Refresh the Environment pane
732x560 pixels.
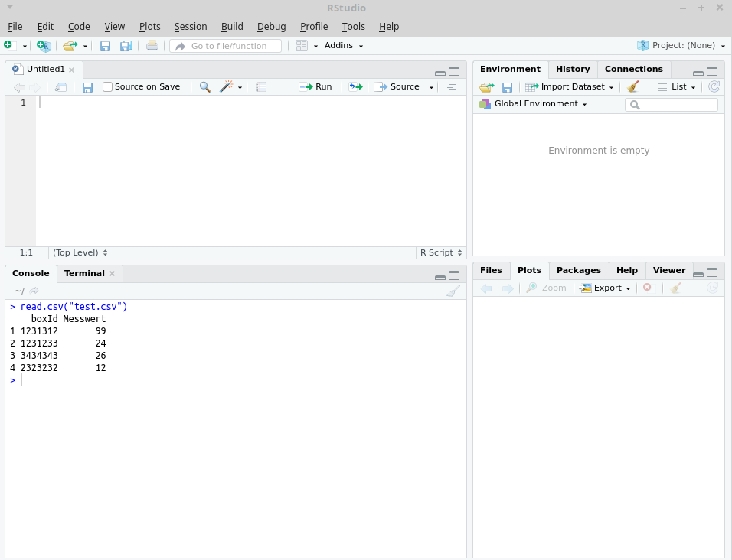coord(714,86)
